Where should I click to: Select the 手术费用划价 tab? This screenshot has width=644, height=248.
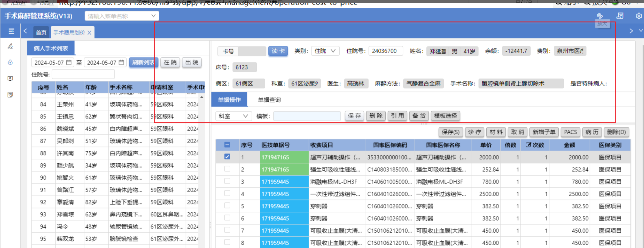tap(72, 32)
